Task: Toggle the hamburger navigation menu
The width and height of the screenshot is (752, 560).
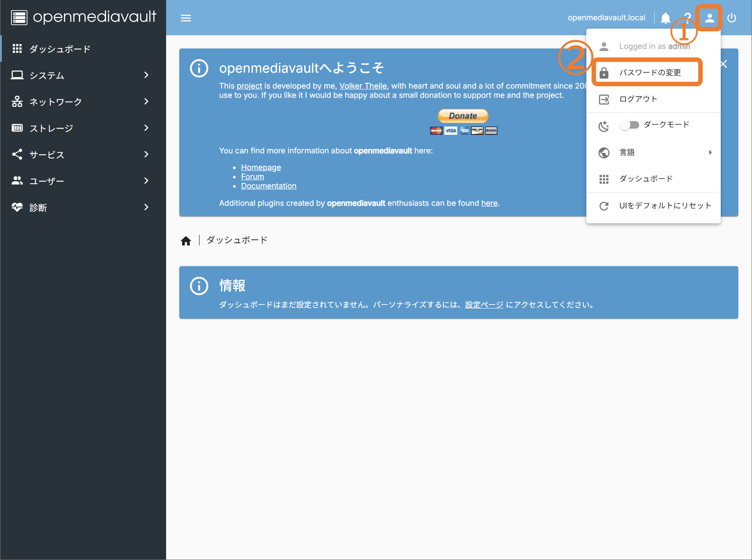Action: (x=186, y=18)
